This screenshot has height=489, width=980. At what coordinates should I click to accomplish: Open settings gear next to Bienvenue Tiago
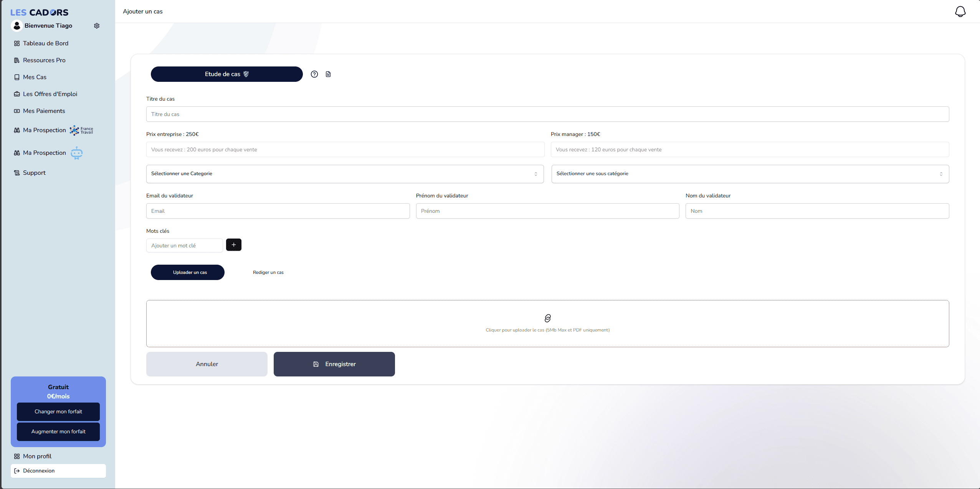pos(97,26)
